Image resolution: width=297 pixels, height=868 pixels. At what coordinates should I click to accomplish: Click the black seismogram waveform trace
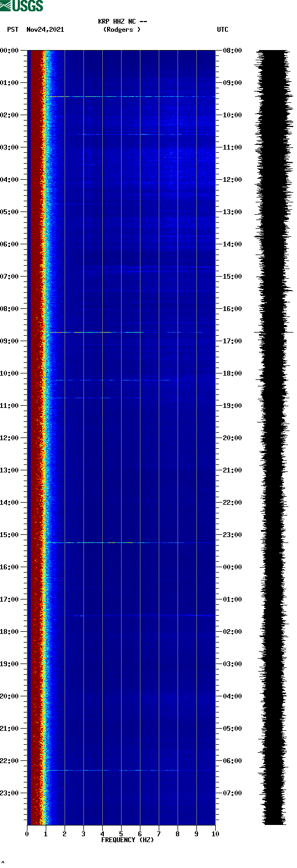[x=274, y=437]
